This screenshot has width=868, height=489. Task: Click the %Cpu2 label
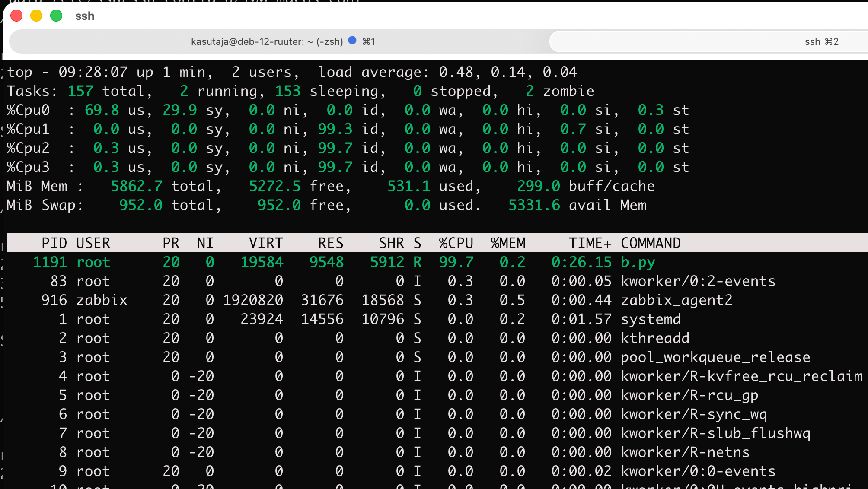pyautogui.click(x=28, y=148)
